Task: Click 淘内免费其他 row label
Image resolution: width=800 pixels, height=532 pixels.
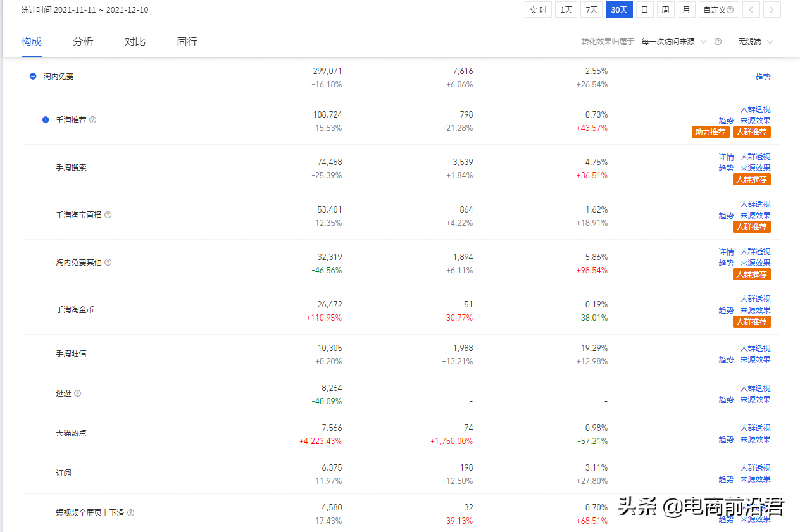Action: pyautogui.click(x=78, y=263)
